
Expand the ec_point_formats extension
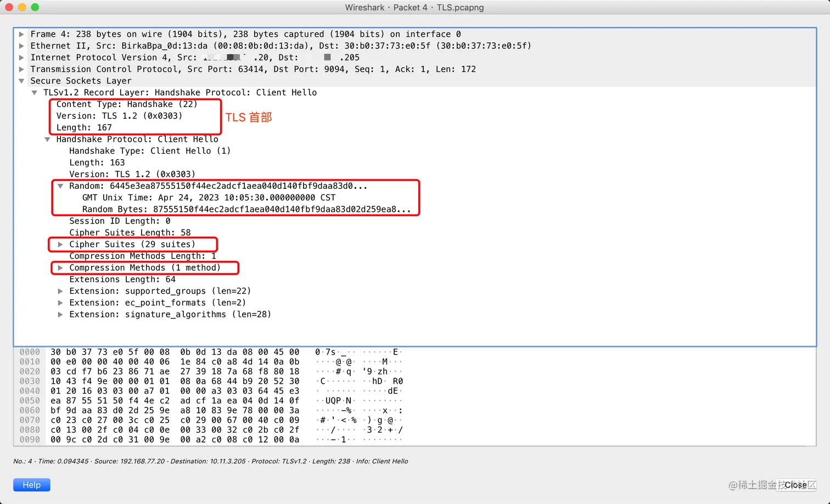point(60,303)
